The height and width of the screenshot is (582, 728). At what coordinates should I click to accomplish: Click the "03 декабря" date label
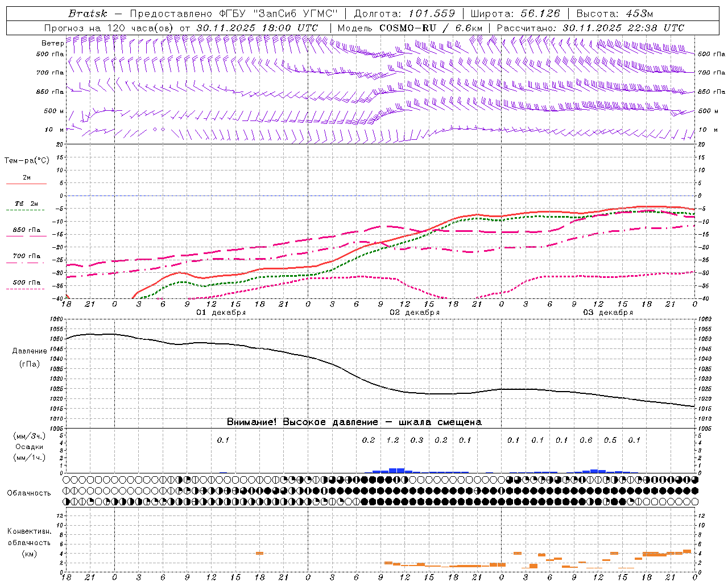pos(608,313)
